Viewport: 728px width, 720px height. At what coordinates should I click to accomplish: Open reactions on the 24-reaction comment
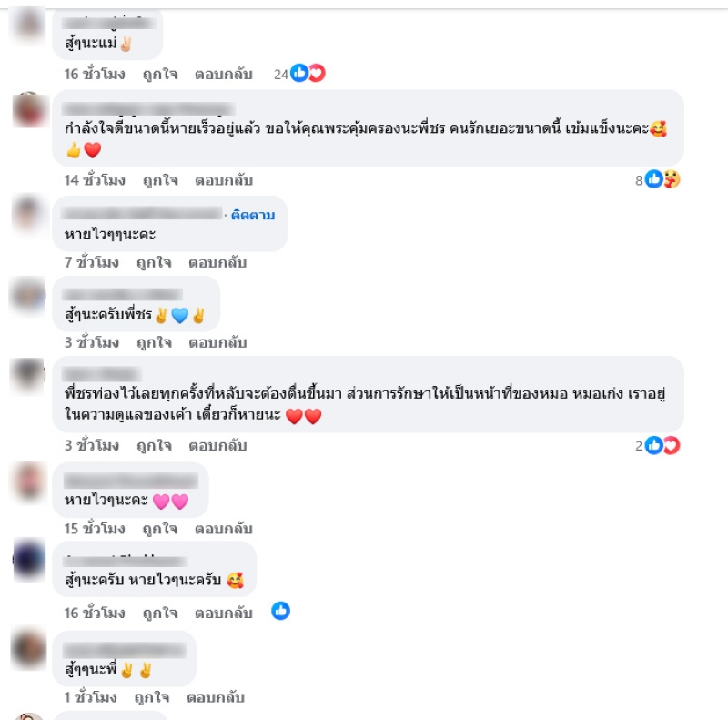[299, 74]
